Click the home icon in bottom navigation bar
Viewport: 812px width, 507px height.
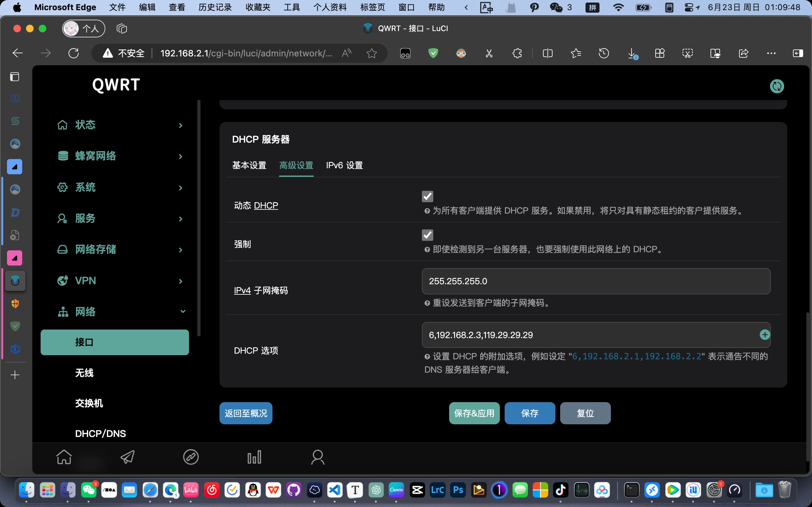(64, 457)
